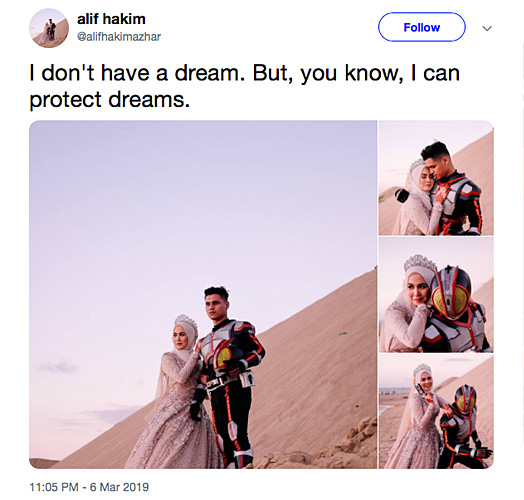The image size is (524, 500).
Task: Open alif hakim's profile avatar
Action: coord(49,28)
